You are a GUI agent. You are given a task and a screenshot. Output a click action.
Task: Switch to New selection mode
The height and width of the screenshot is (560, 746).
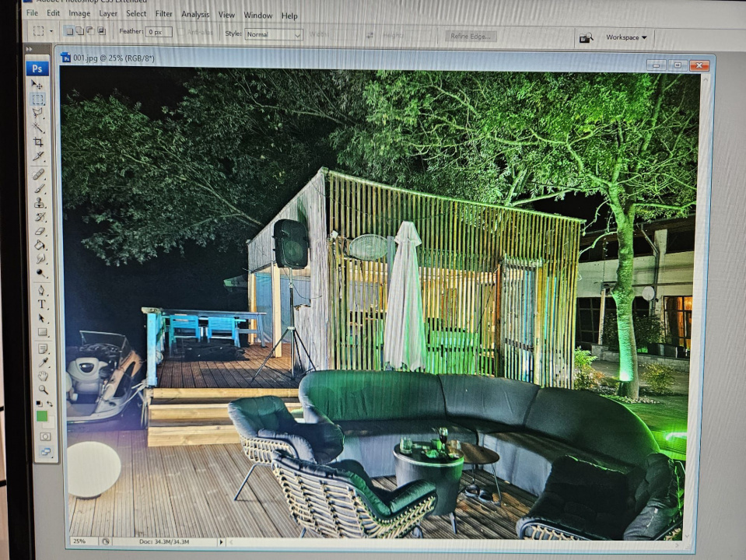(x=68, y=31)
